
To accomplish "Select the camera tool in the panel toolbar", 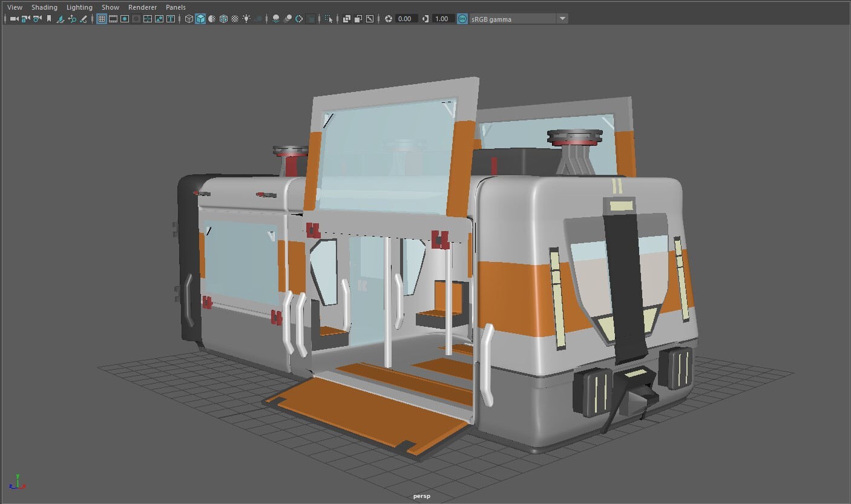I will coord(13,19).
